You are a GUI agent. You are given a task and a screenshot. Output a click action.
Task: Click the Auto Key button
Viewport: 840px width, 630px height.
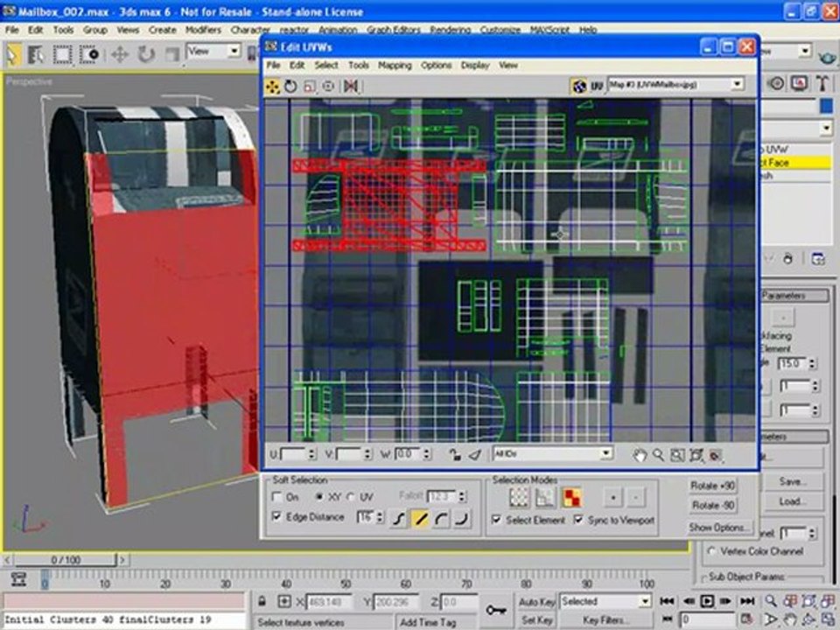click(x=536, y=602)
